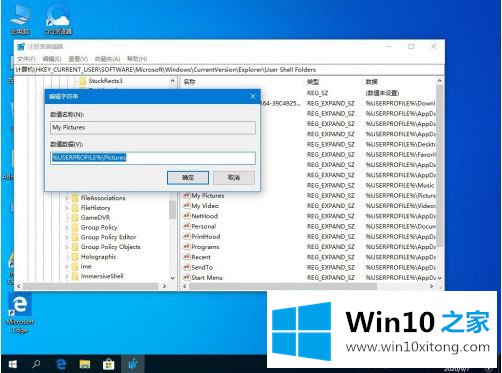Click the registry address bar path
502x373 pixels.
pos(229,70)
